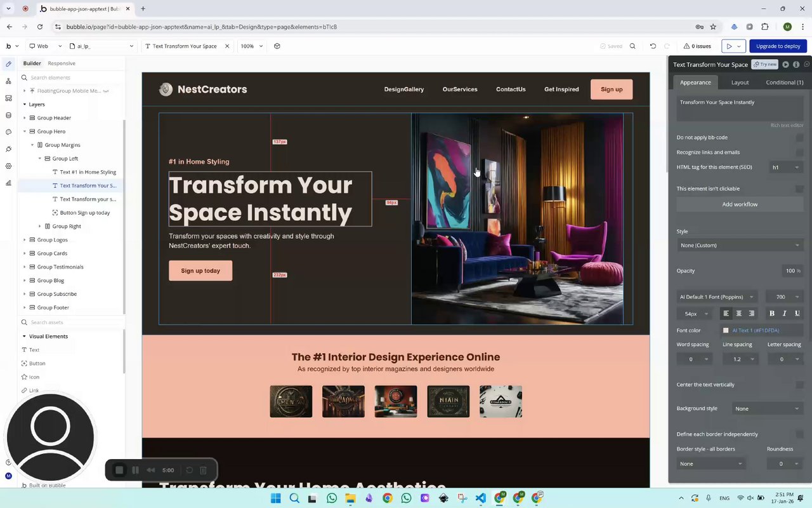Image resolution: width=812 pixels, height=508 pixels.
Task: Open the HTML tag h1 dropdown
Action: tap(785, 167)
